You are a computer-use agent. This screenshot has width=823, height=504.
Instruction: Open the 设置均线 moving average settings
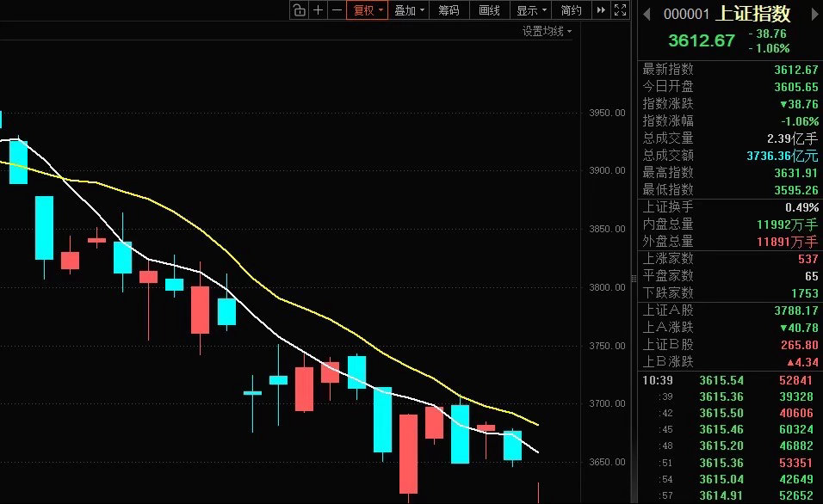coord(547,32)
